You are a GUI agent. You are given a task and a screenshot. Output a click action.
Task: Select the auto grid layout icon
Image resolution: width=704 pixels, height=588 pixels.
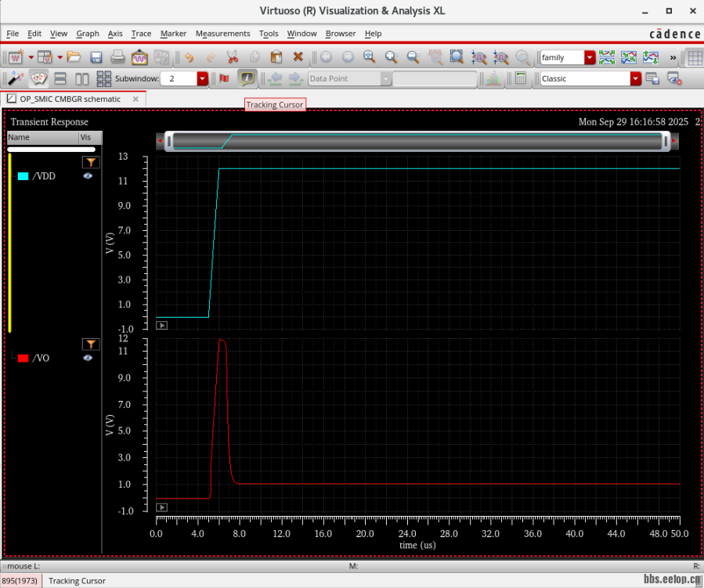pos(104,78)
